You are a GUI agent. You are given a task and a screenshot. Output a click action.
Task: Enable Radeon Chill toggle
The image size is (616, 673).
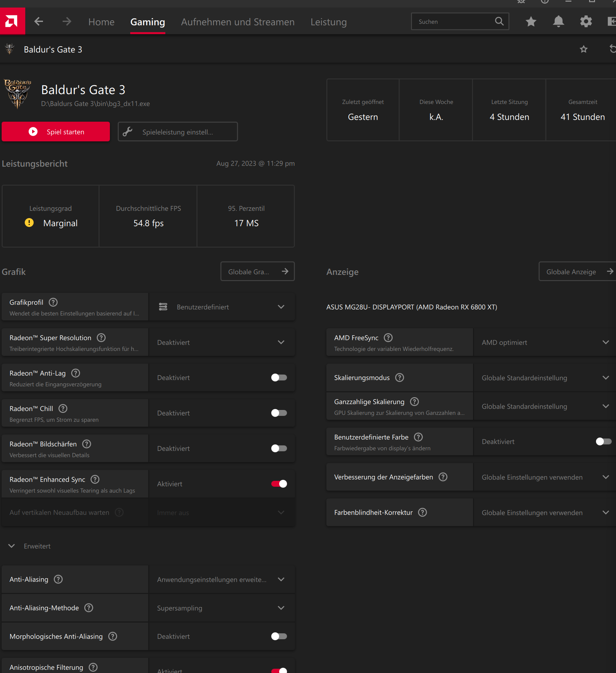(279, 413)
